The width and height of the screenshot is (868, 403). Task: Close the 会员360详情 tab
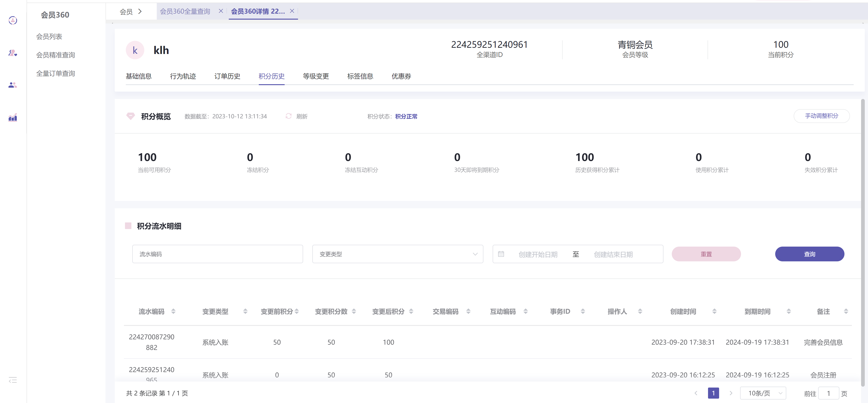coord(292,11)
